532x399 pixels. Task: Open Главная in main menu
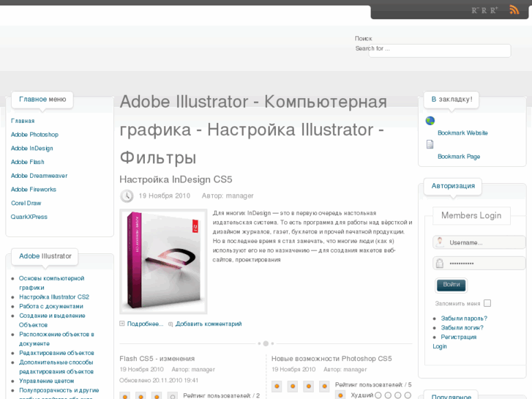click(x=23, y=121)
